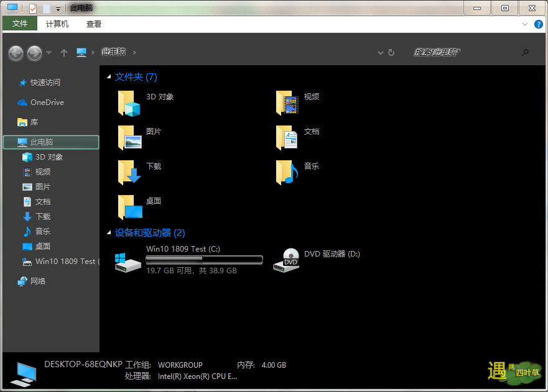Open the 桌面 folder icon
Screen dimensions: 548x392
[x=129, y=207]
